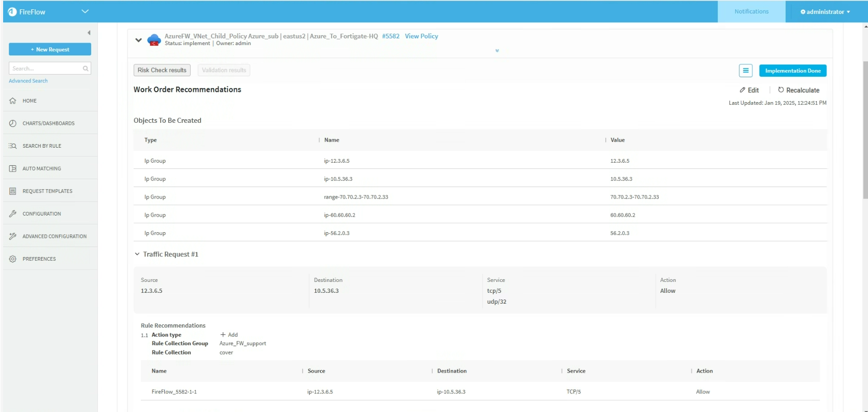Open the FireFlow product dropdown

click(85, 11)
